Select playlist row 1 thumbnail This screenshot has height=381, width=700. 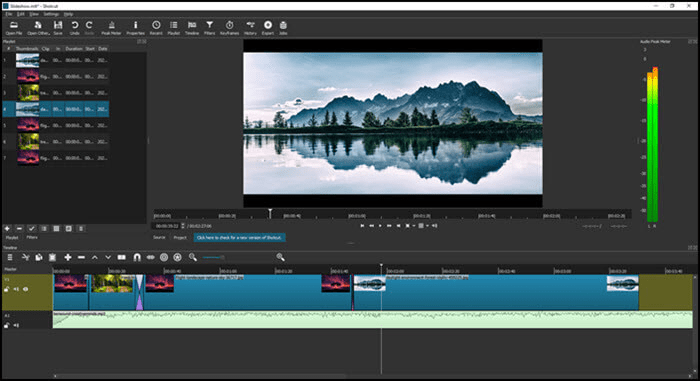point(27,60)
